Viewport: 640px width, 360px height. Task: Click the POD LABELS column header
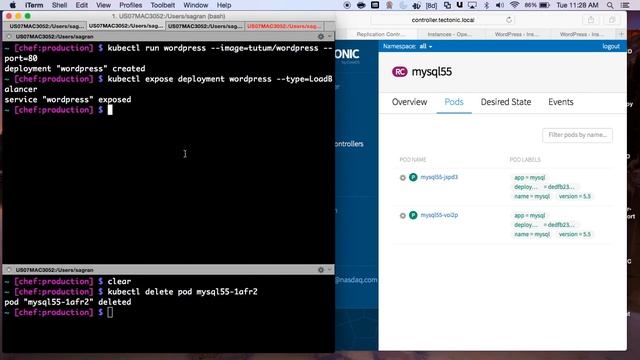(x=525, y=160)
